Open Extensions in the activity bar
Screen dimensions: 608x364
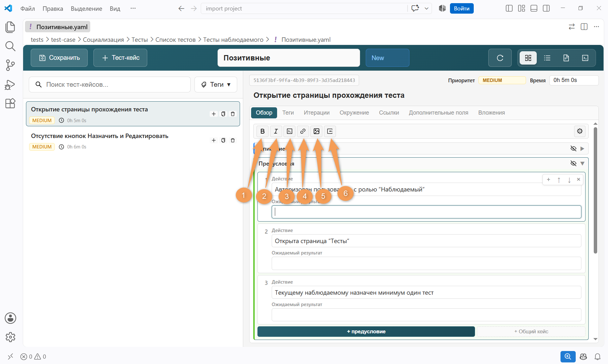(x=10, y=104)
